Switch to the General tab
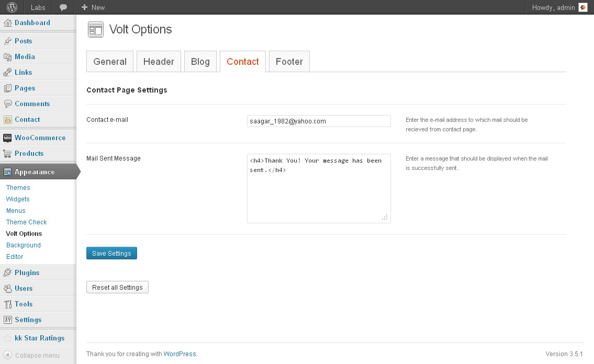This screenshot has height=364, width=594. click(110, 62)
